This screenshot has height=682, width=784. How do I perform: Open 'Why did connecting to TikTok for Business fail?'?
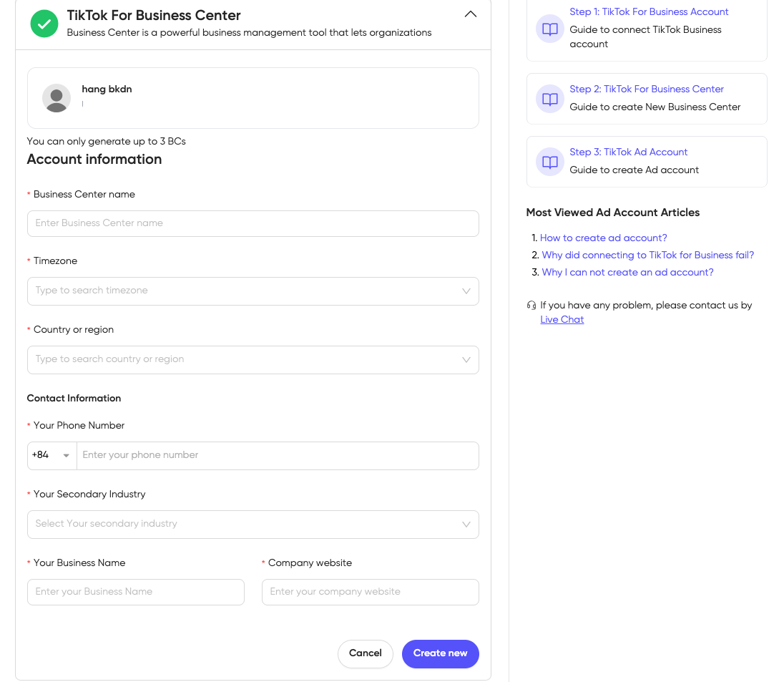pyautogui.click(x=647, y=255)
